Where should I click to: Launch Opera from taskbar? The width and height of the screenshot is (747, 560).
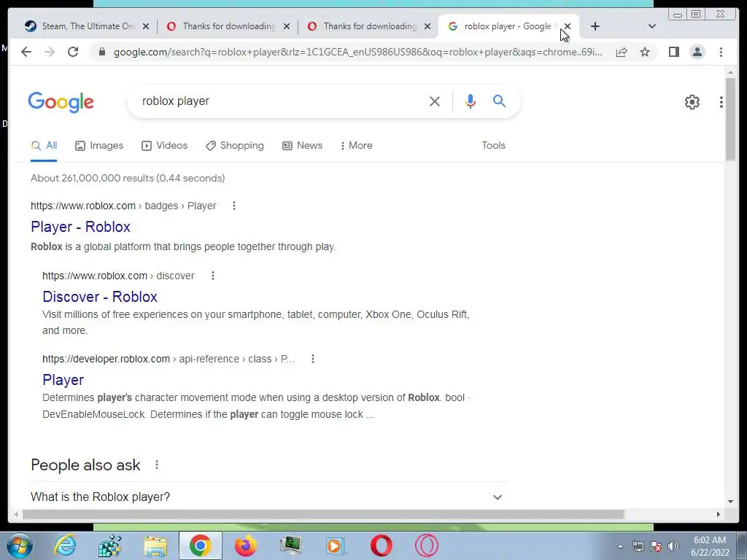click(x=381, y=545)
